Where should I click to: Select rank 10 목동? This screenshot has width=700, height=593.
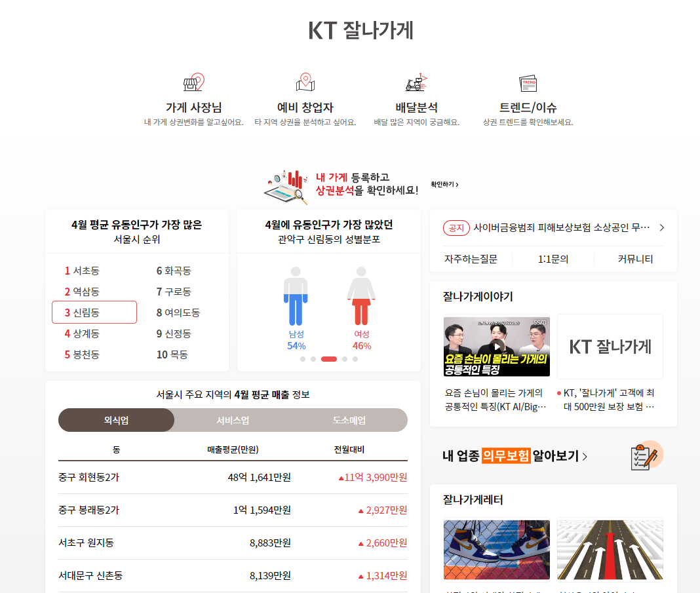coord(172,354)
